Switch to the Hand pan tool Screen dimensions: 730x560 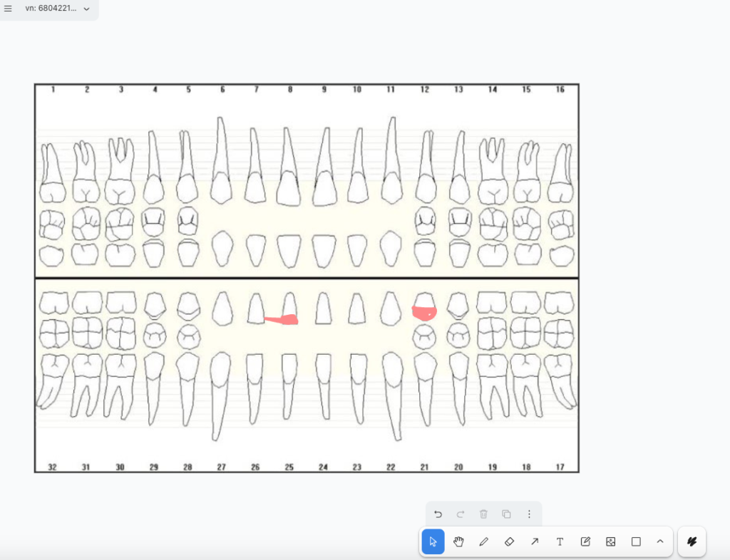[x=458, y=541]
